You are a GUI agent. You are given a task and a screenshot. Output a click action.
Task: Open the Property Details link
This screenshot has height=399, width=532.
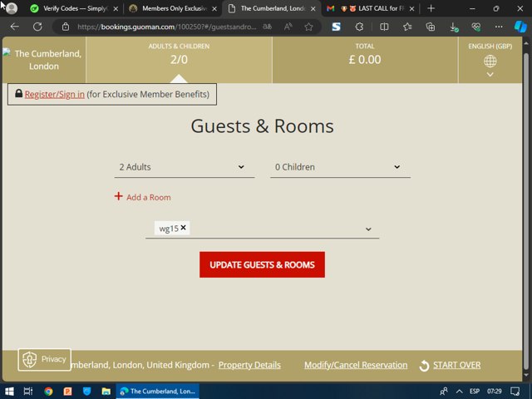click(x=249, y=365)
